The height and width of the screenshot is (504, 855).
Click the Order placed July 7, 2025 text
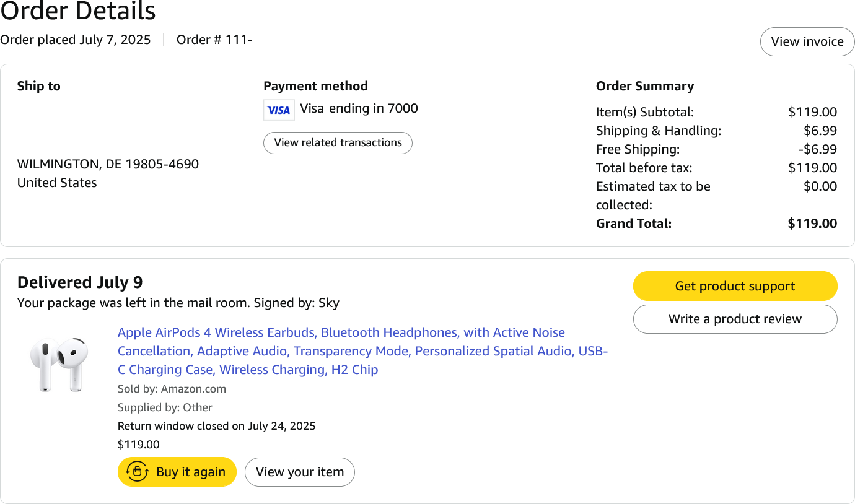[x=76, y=40]
